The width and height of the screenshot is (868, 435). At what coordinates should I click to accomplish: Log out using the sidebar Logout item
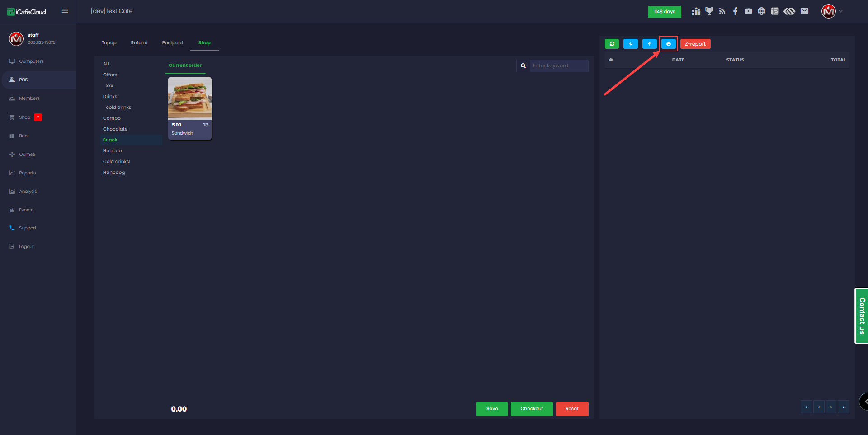pyautogui.click(x=38, y=247)
